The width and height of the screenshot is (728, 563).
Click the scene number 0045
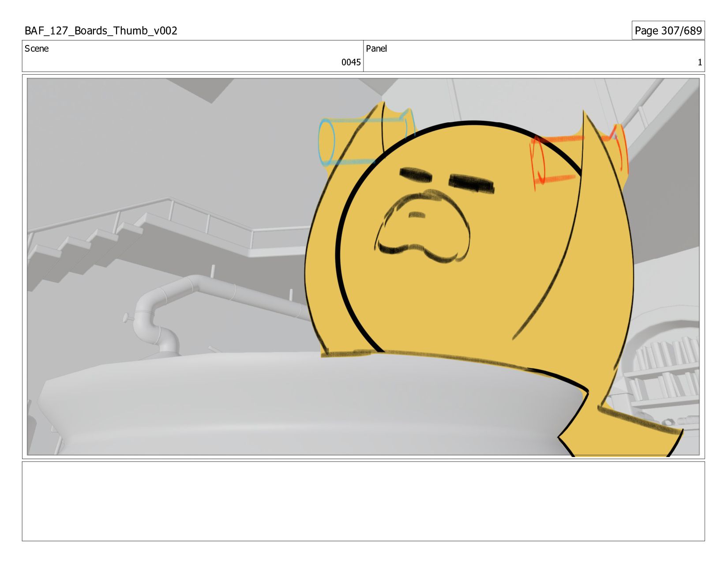351,62
